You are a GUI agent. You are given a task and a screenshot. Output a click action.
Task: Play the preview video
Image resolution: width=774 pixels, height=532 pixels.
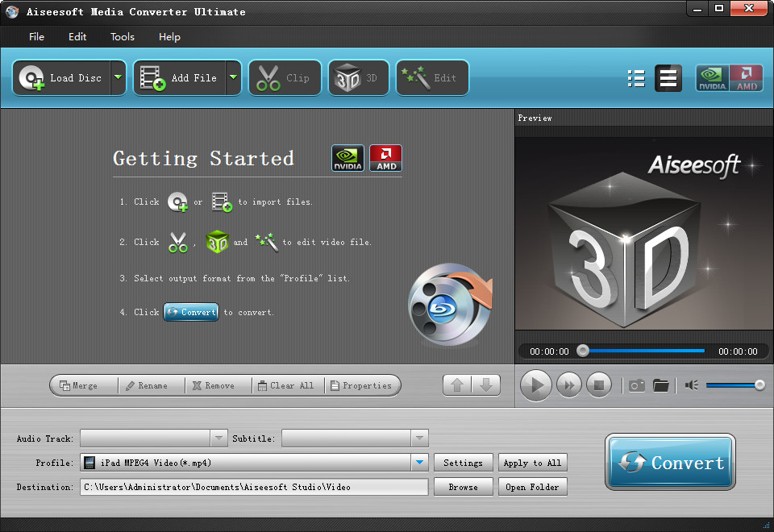535,385
